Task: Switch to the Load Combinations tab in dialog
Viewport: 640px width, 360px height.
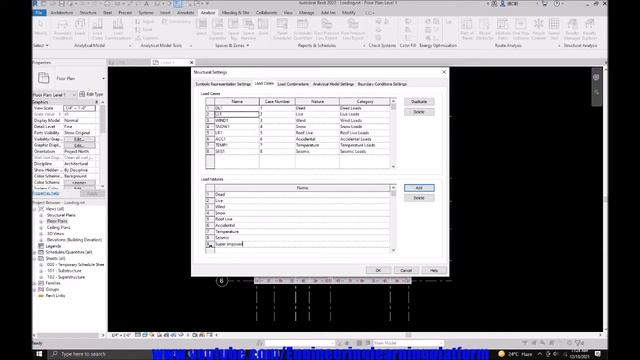Action: (293, 84)
